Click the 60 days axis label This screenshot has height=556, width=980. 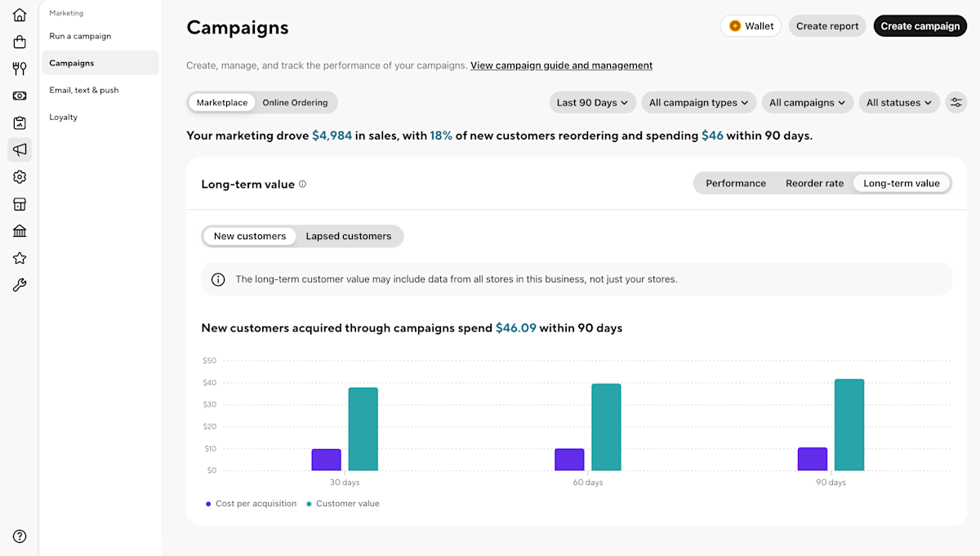click(588, 483)
